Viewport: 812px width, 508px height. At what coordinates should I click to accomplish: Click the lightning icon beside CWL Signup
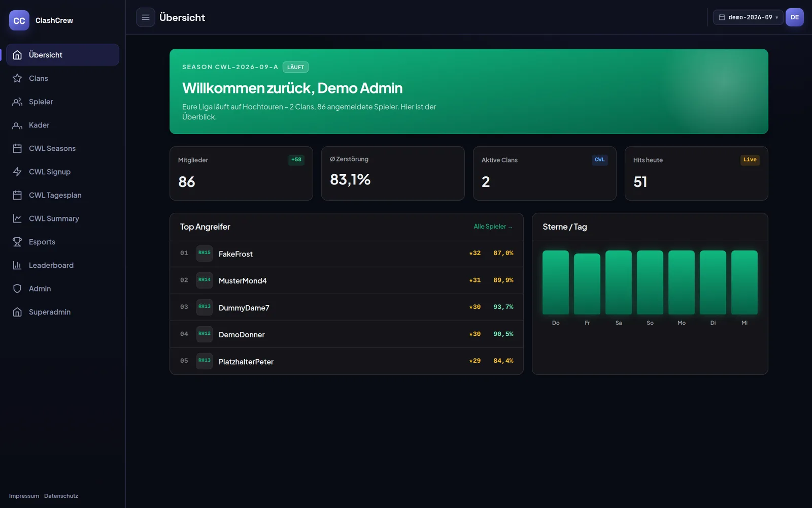17,172
